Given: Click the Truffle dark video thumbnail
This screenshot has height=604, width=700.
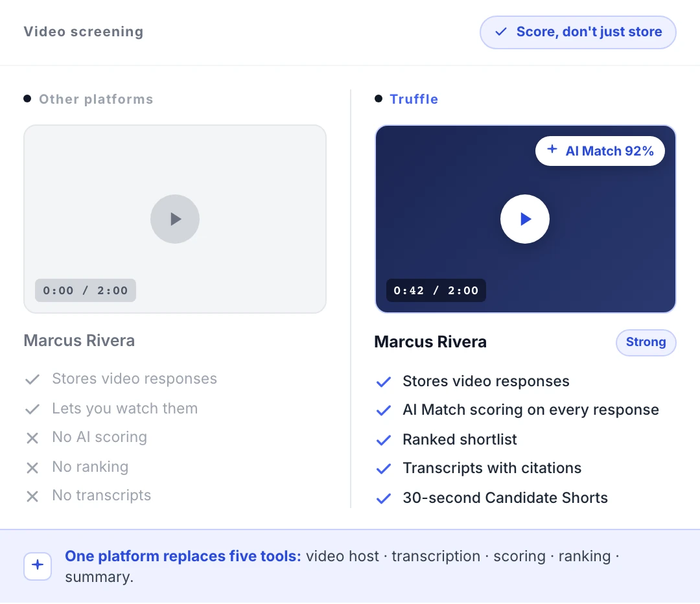Looking at the screenshot, I should (x=526, y=219).
